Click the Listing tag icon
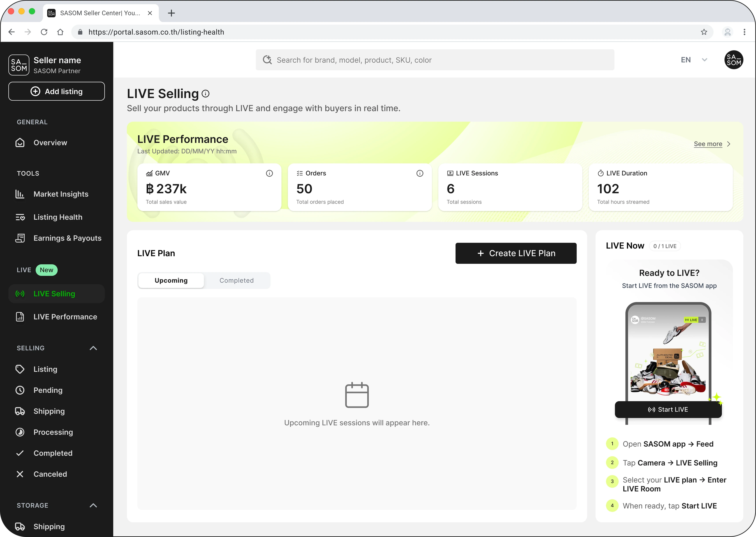756x537 pixels. point(20,369)
